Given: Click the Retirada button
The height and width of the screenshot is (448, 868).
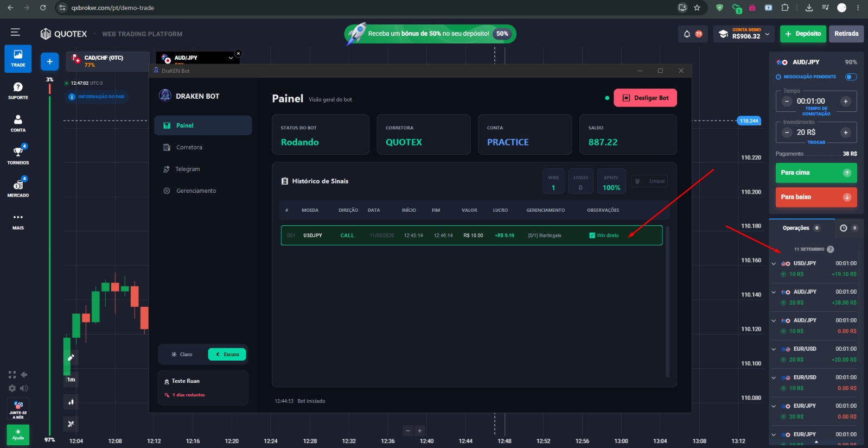Looking at the screenshot, I should 846,34.
